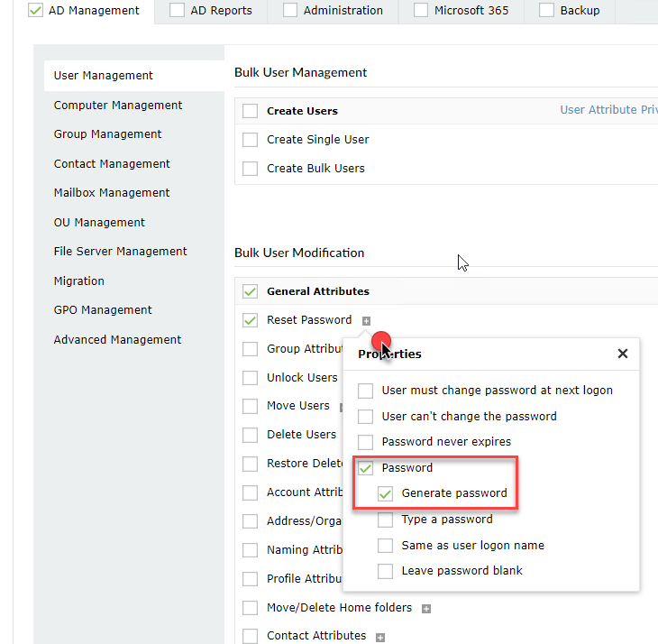Select 'Type a password' checkbox
Viewport: 658px width, 644px height.
tap(386, 520)
